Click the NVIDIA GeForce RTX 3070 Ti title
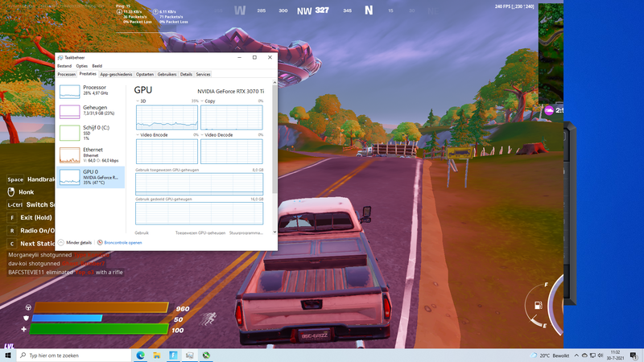Viewport: 644px width, 362px height. pos(230,92)
